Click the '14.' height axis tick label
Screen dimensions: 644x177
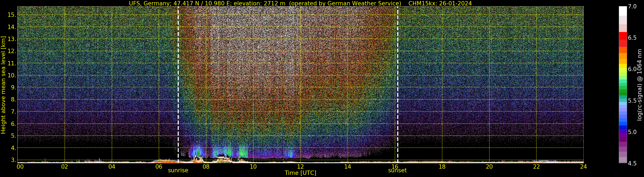click(12, 27)
